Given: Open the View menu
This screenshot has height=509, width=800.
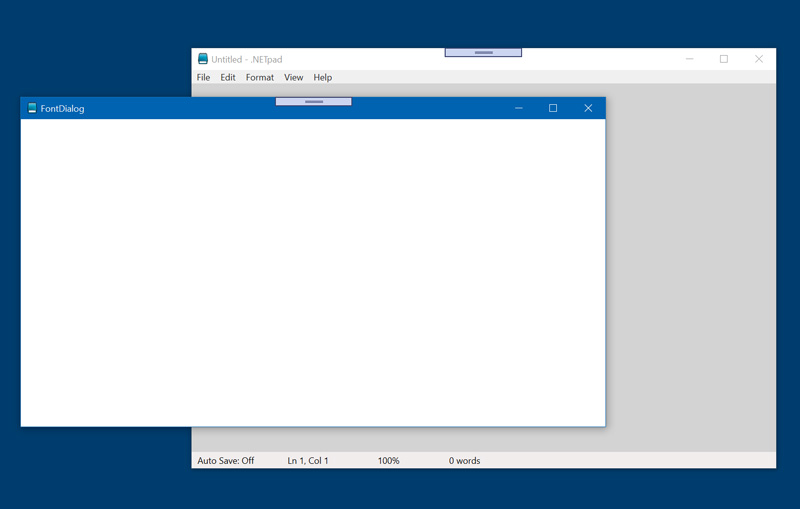Looking at the screenshot, I should pyautogui.click(x=293, y=77).
